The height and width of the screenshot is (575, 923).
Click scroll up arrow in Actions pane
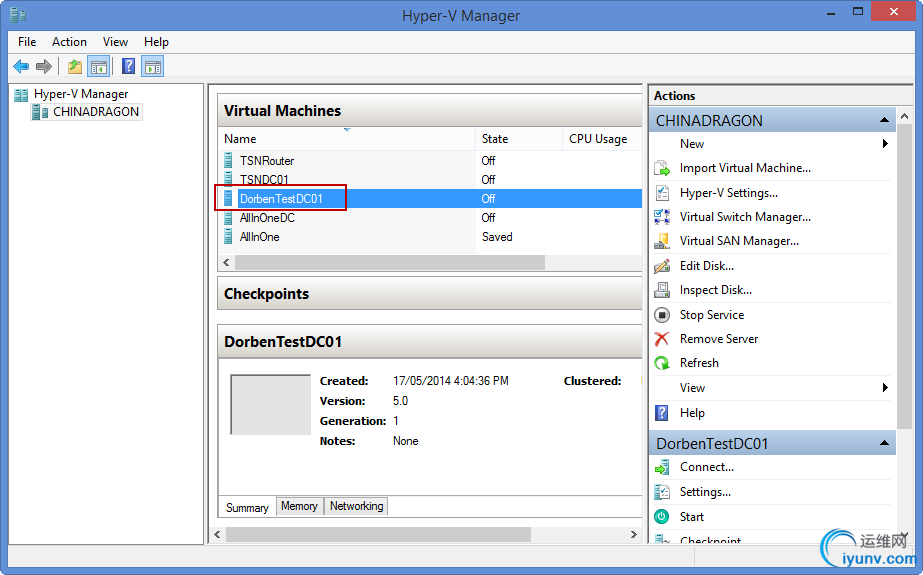point(904,116)
